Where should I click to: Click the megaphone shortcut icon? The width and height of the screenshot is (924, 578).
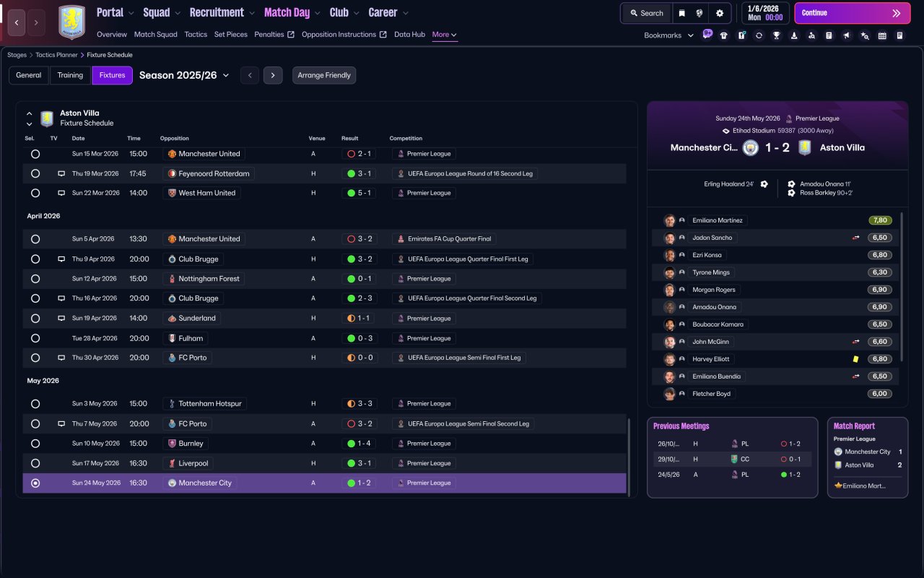point(847,35)
